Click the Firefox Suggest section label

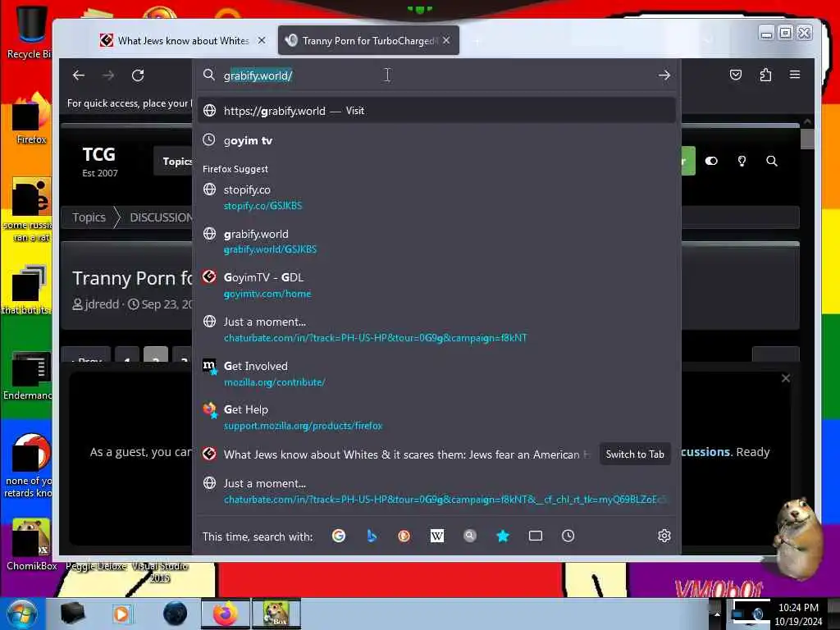click(235, 169)
